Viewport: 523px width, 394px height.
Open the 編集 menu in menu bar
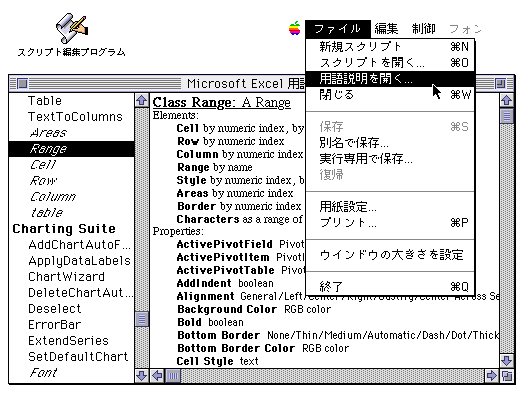[x=386, y=29]
